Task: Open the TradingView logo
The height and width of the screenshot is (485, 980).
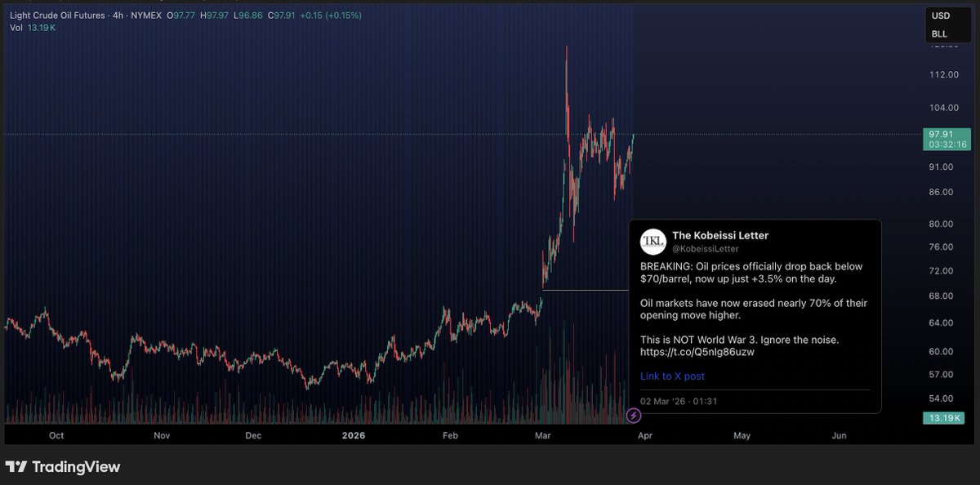Action: tap(63, 467)
